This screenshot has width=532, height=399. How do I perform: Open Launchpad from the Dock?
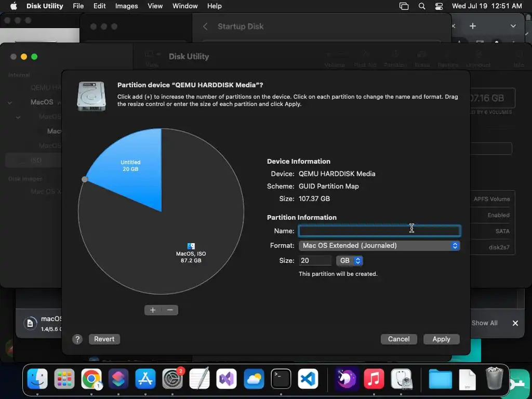pos(64,379)
